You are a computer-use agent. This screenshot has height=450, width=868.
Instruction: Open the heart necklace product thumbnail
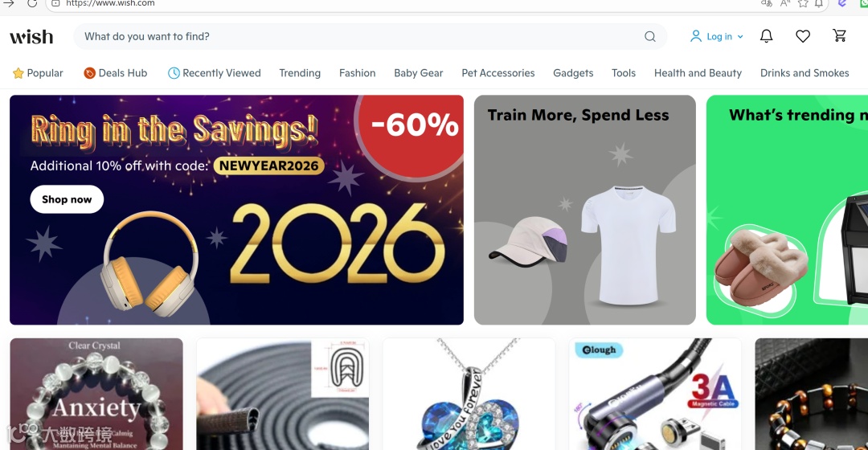tap(469, 394)
